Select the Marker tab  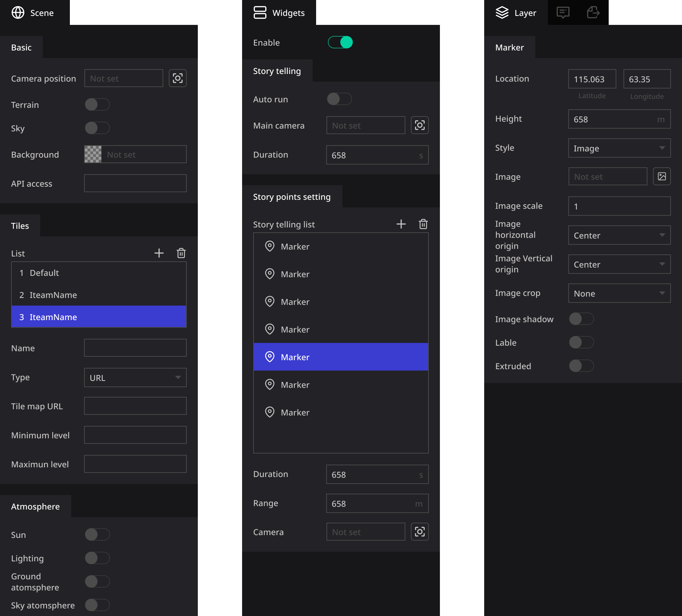click(510, 47)
